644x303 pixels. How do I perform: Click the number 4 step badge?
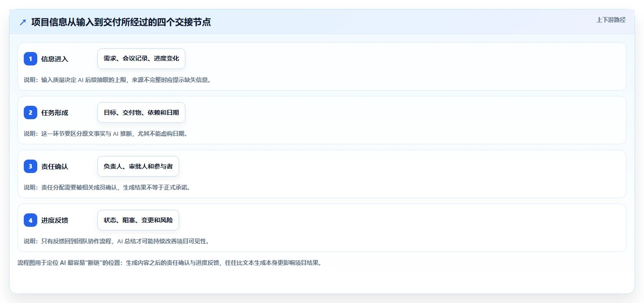coord(31,220)
